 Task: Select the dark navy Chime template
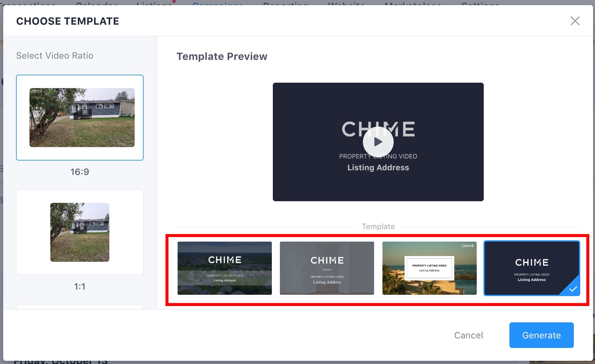click(532, 268)
